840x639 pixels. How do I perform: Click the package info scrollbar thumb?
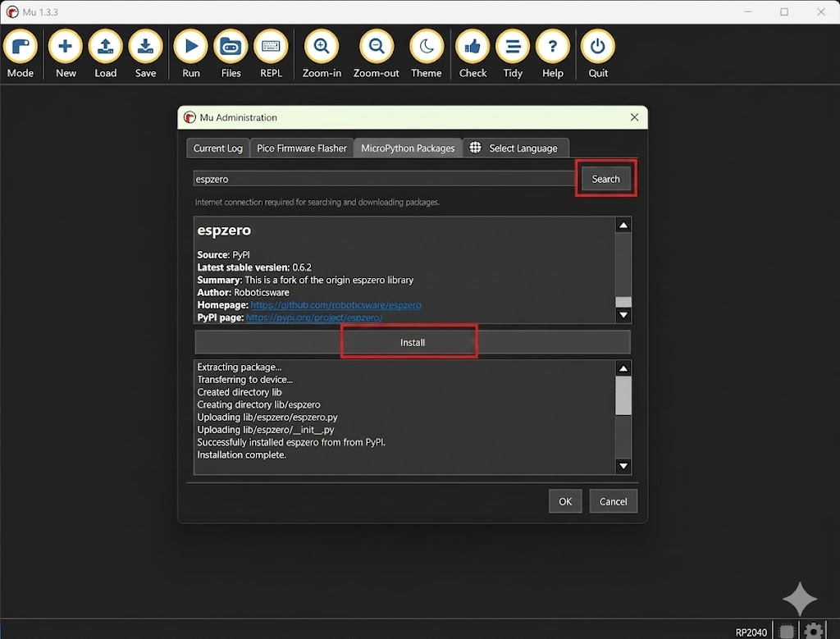(623, 302)
